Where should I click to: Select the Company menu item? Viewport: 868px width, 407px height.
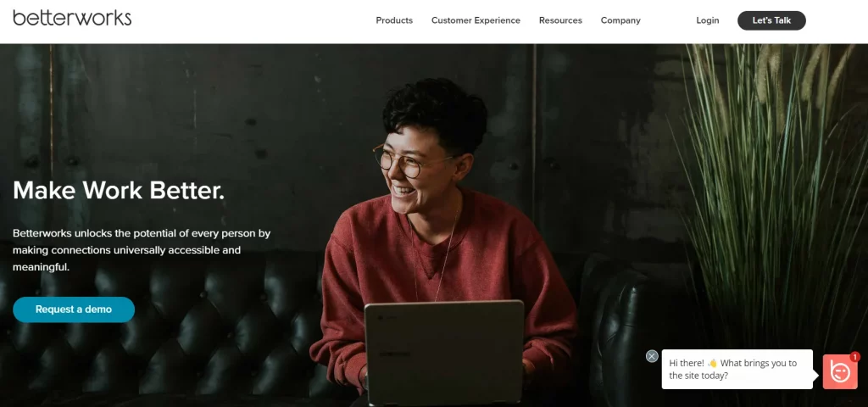tap(620, 20)
